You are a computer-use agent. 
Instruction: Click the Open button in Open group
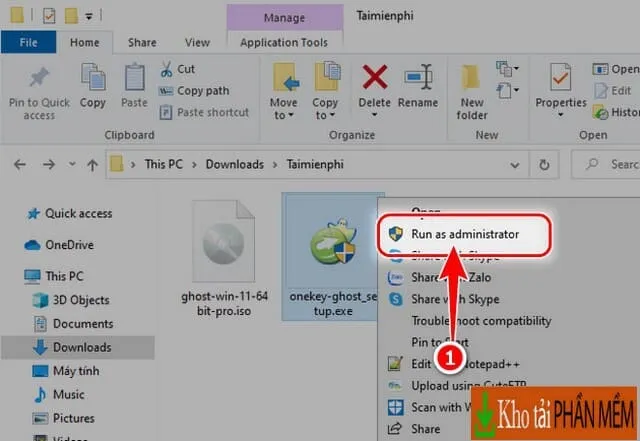point(616,69)
